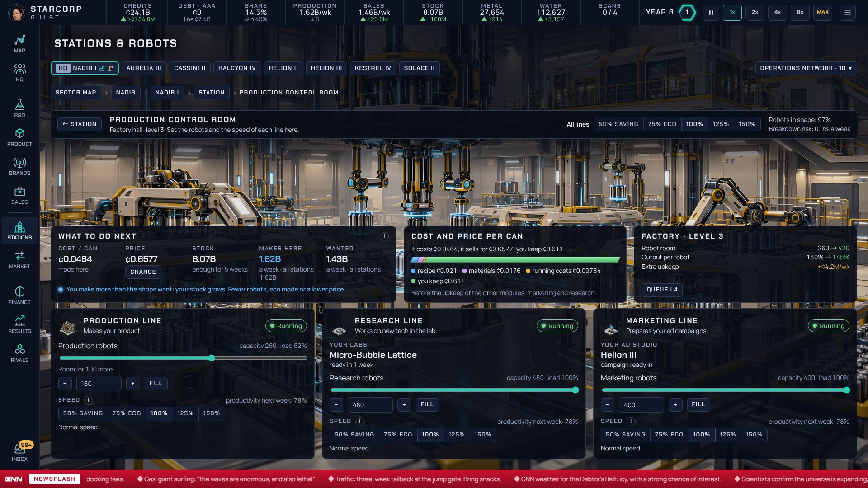Set game speed to MAX

822,12
